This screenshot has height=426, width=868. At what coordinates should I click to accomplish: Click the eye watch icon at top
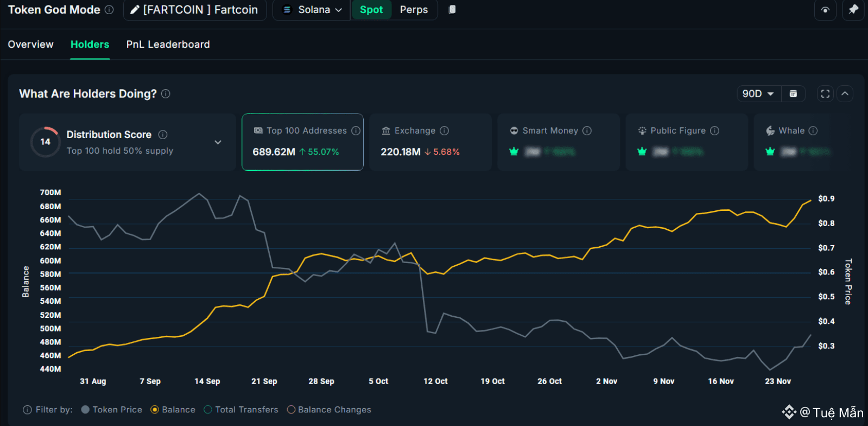point(825,10)
